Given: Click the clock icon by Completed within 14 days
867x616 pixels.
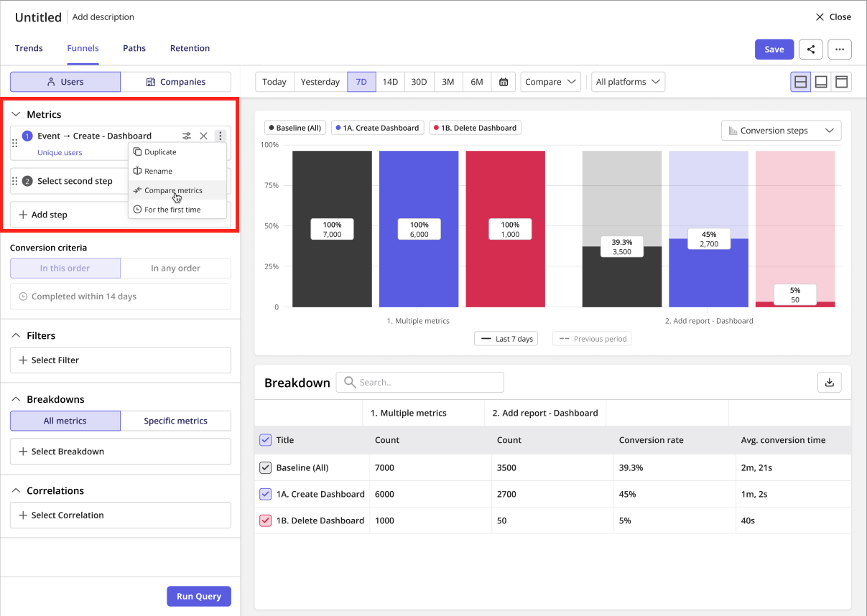Looking at the screenshot, I should 23,297.
